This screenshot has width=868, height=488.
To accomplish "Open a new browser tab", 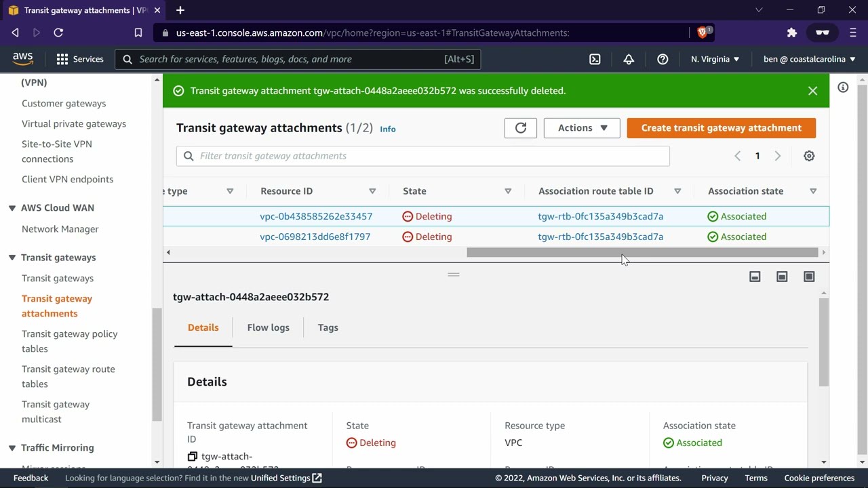I will click(x=180, y=10).
